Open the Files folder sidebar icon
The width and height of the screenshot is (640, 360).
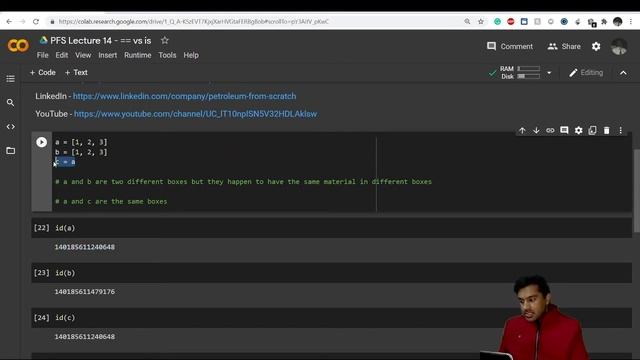click(x=11, y=151)
